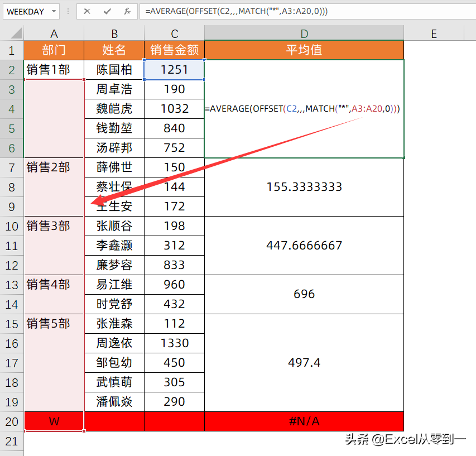476x456 pixels.
Task: Select name cell 陈国柏
Action: pos(114,70)
